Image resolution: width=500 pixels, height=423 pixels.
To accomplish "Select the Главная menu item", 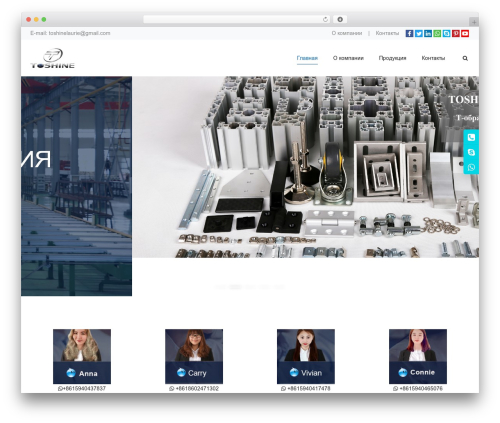I will (x=307, y=58).
